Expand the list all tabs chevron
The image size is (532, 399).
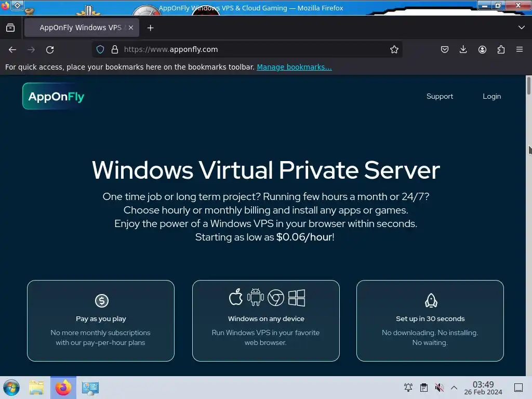[x=522, y=28]
